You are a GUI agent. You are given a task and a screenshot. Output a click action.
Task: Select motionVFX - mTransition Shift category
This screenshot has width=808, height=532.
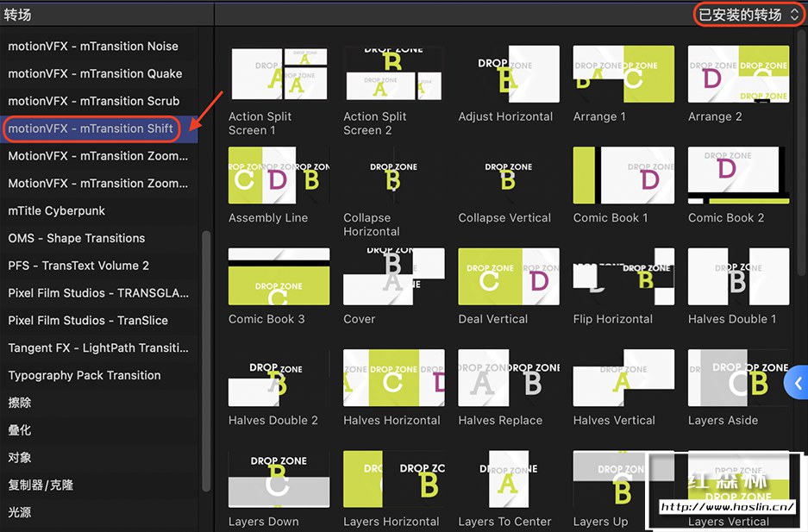pos(91,128)
